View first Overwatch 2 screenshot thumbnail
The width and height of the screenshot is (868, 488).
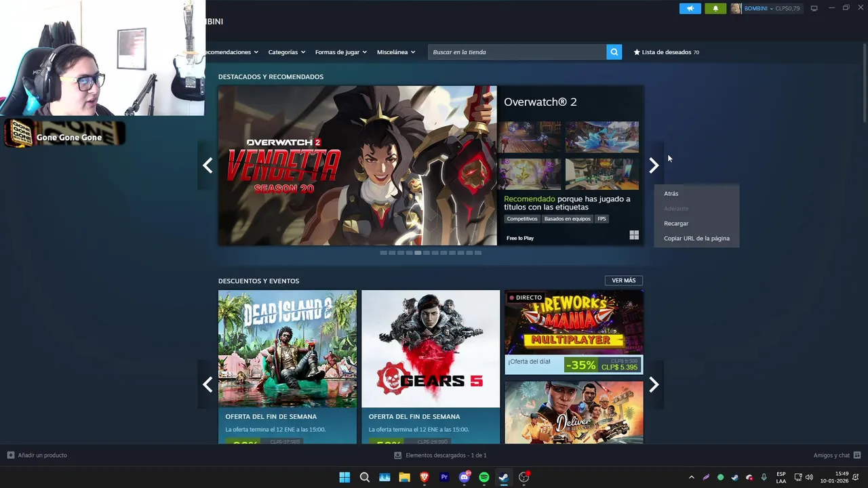(x=530, y=138)
